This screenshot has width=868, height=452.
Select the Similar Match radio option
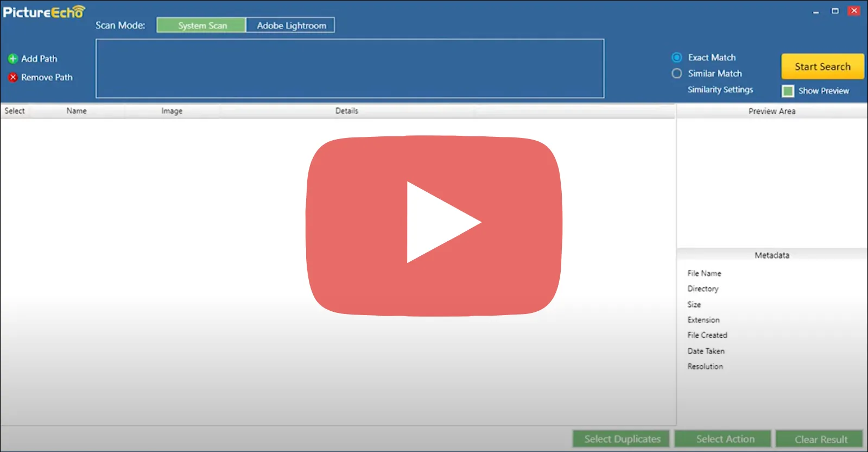pyautogui.click(x=677, y=73)
